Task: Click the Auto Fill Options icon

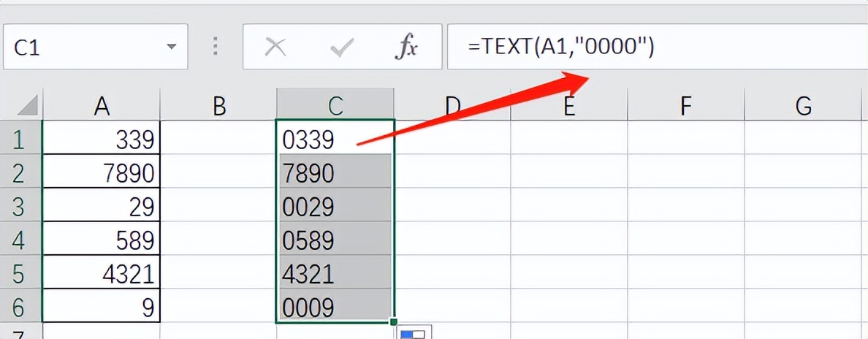Action: 415,332
